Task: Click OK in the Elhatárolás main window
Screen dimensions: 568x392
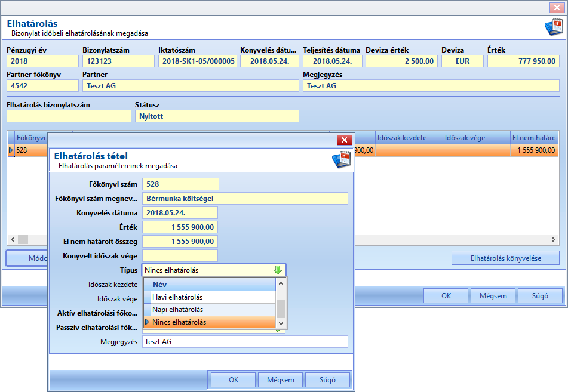Action: click(x=446, y=296)
